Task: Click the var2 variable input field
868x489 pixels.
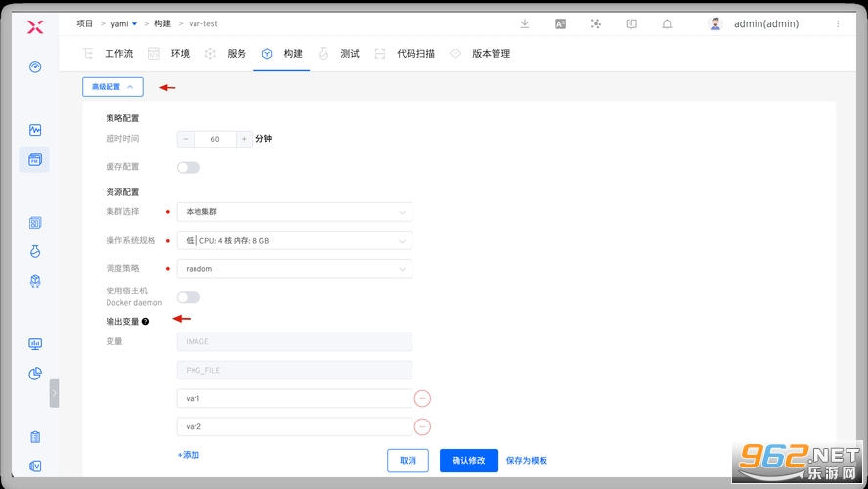Action: pyautogui.click(x=294, y=427)
